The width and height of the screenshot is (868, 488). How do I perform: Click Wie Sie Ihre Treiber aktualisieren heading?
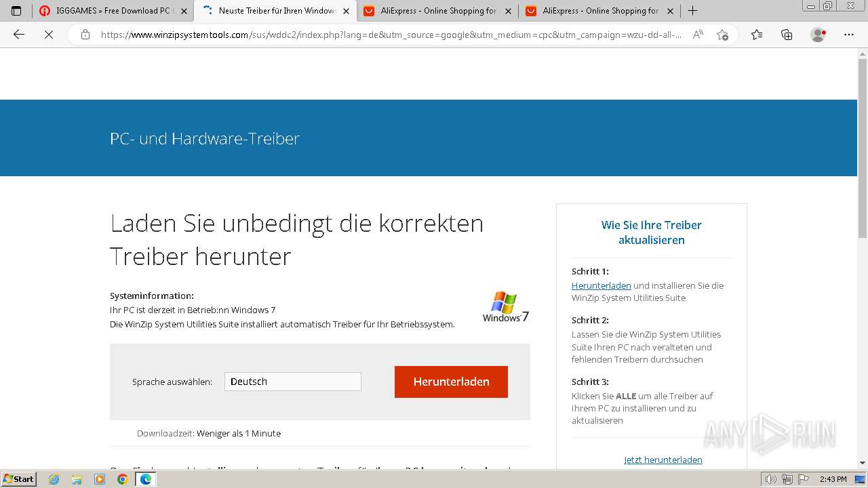point(651,232)
